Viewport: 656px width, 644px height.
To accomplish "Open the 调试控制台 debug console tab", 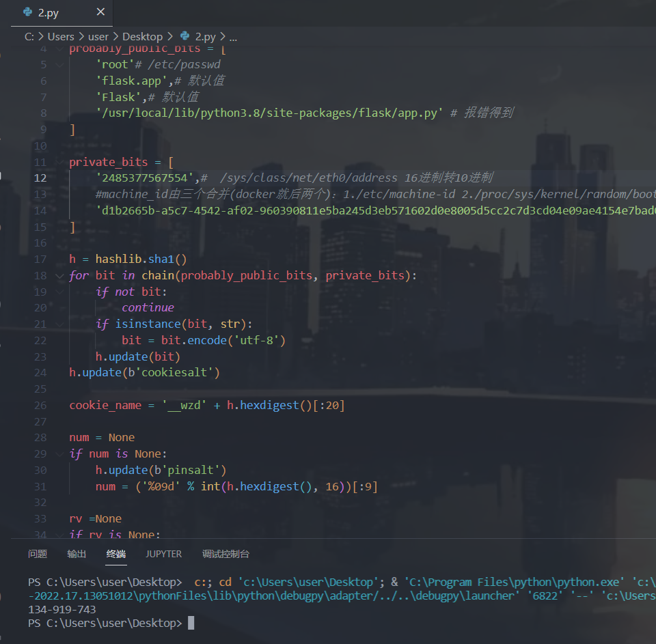I will click(225, 554).
